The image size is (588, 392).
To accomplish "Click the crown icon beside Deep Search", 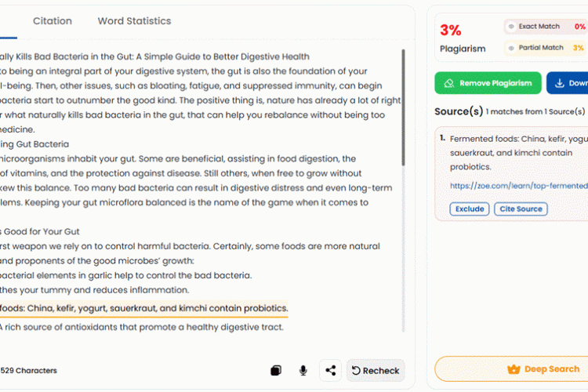I will point(514,369).
